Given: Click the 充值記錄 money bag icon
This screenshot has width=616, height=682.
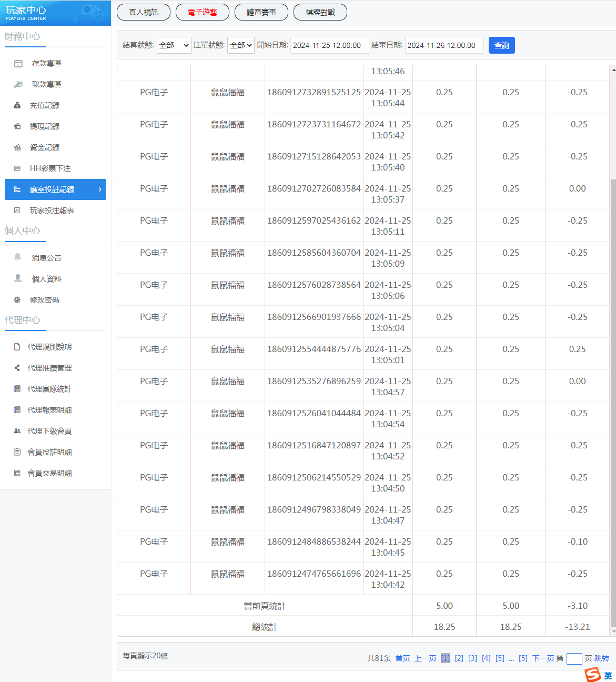Looking at the screenshot, I should pos(17,106).
